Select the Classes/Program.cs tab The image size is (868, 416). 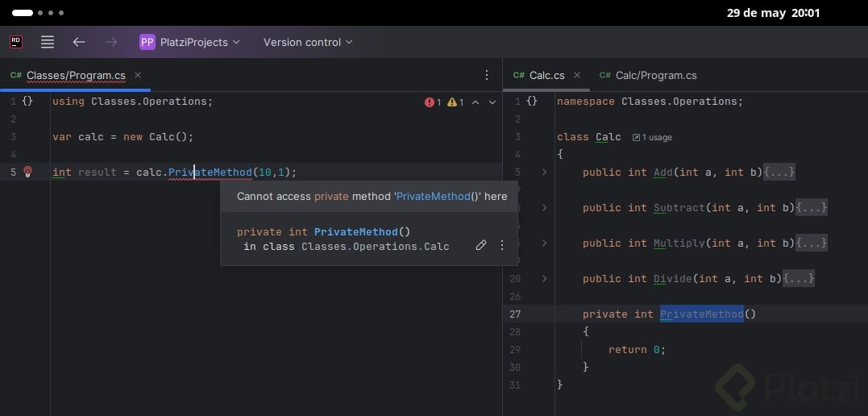(x=75, y=76)
